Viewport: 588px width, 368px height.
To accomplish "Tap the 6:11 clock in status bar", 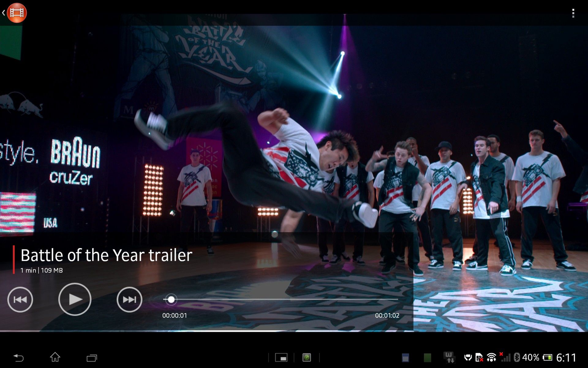I will 566,358.
